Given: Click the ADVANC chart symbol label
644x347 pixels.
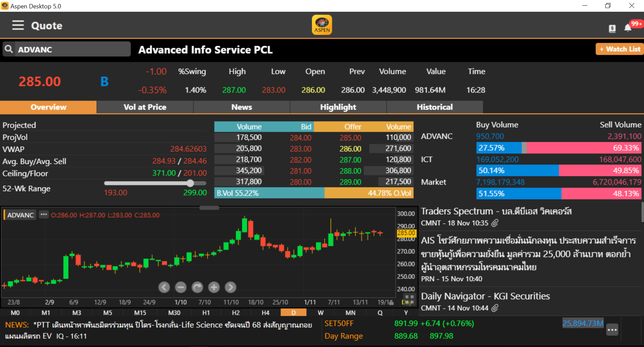Looking at the screenshot, I should tap(20, 215).
